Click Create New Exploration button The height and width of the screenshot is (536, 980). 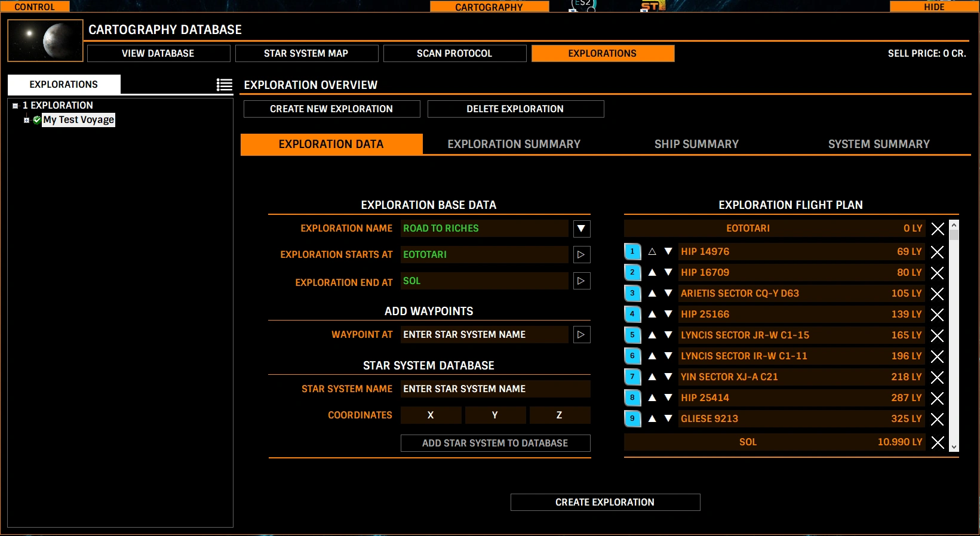[331, 109]
